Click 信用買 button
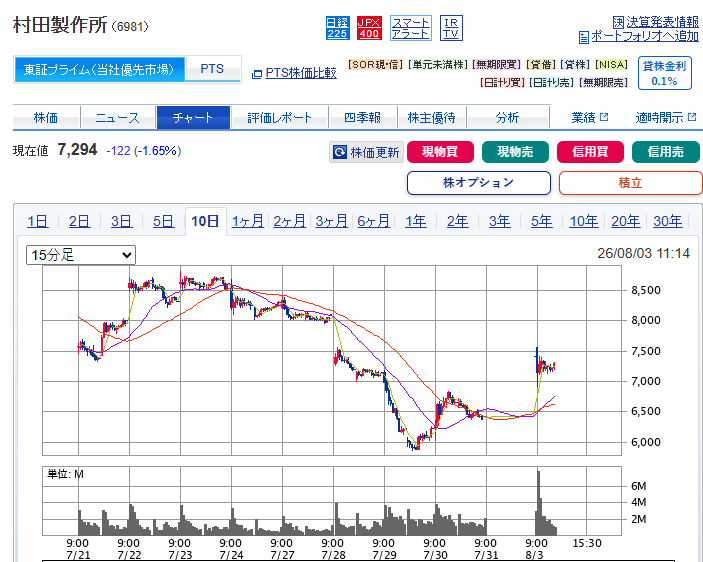The height and width of the screenshot is (562, 703). (x=590, y=152)
